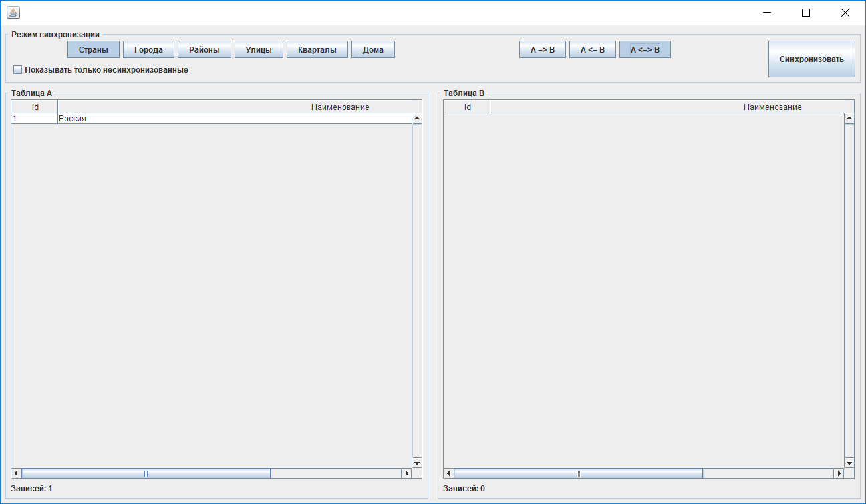Click the down arrow of Таблица B vertical scrollbar
The width and height of the screenshot is (866, 504).
tap(849, 463)
